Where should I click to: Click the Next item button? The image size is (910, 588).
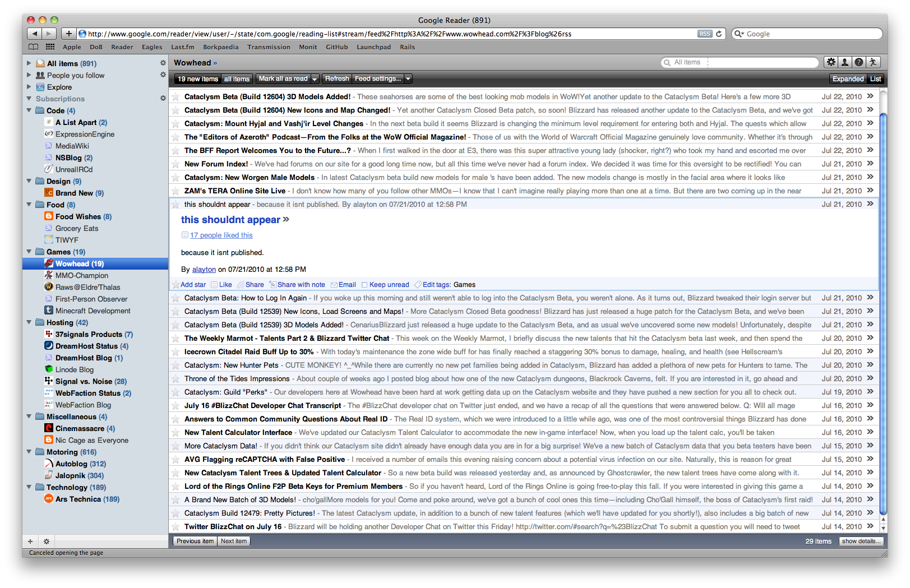(x=234, y=541)
